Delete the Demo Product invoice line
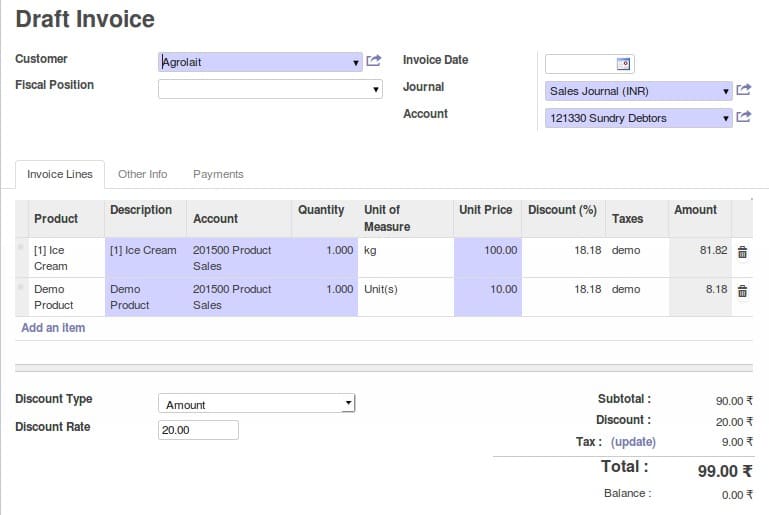 [742, 291]
